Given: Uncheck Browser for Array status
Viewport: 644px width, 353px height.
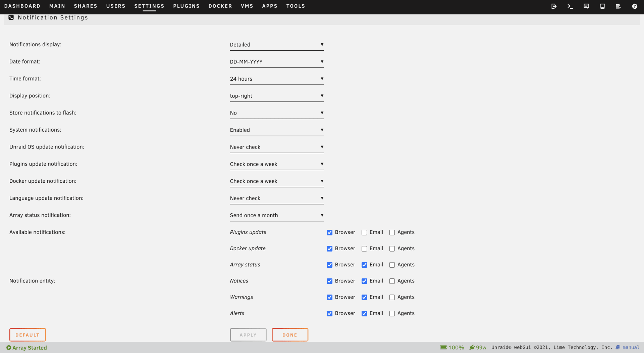Looking at the screenshot, I should click(x=330, y=265).
